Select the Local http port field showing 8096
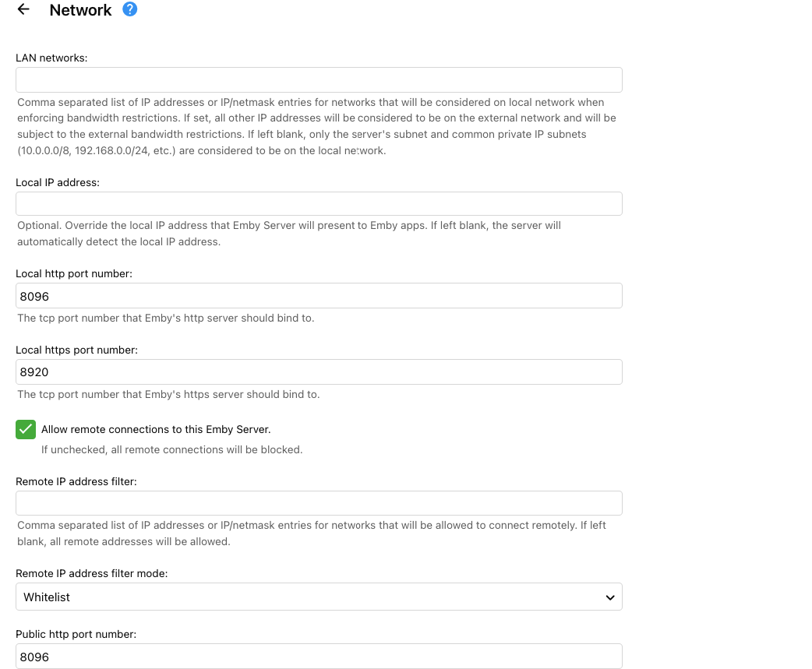812x669 pixels. pos(319,295)
